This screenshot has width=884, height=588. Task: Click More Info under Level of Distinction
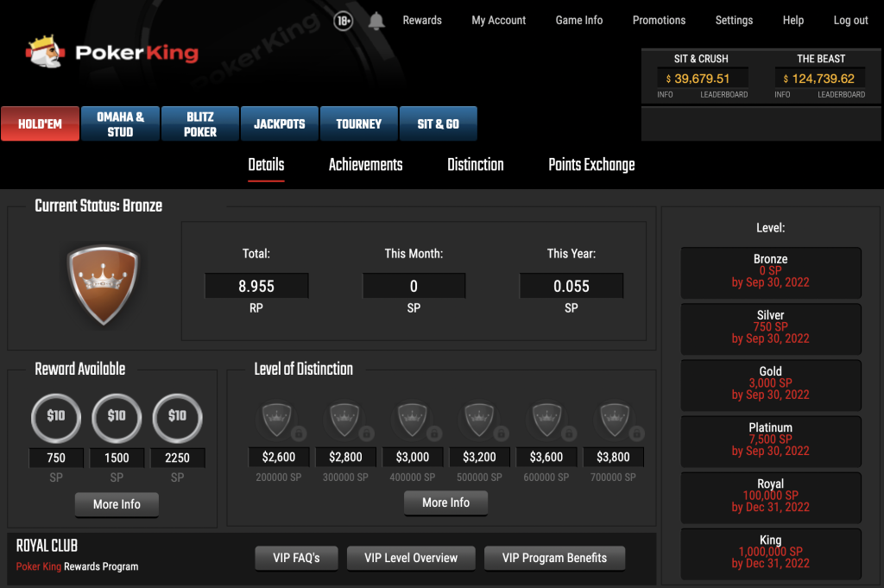coord(446,503)
